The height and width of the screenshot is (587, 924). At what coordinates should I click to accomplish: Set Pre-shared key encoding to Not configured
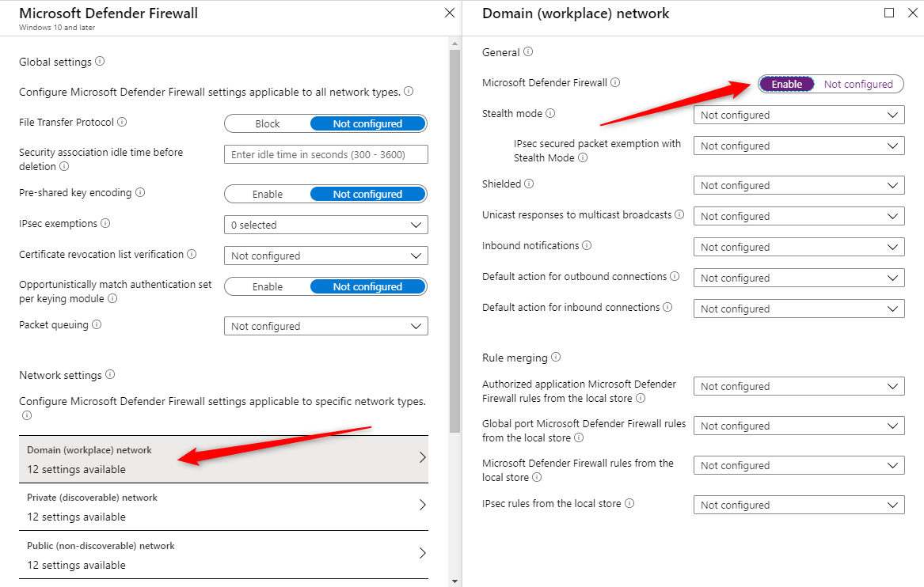[367, 195]
